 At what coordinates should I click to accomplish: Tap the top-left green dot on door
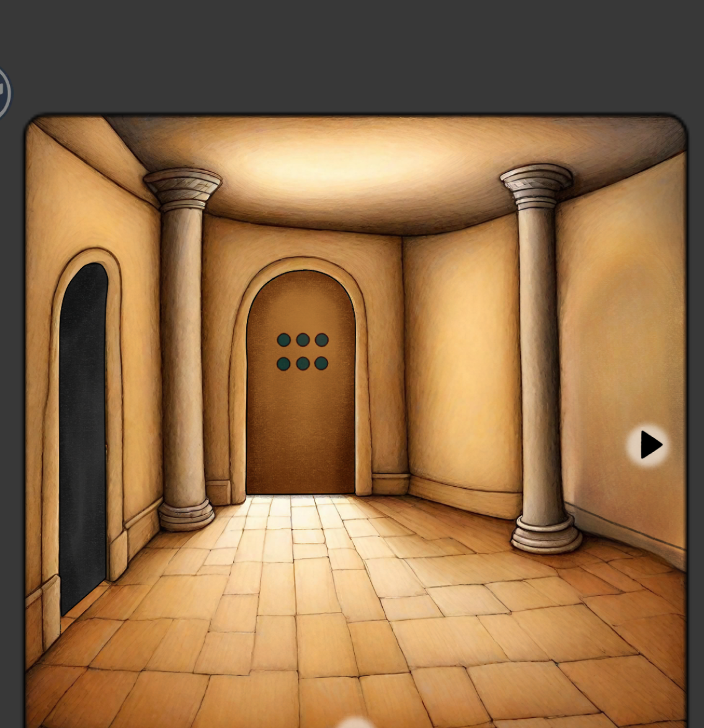pos(283,340)
